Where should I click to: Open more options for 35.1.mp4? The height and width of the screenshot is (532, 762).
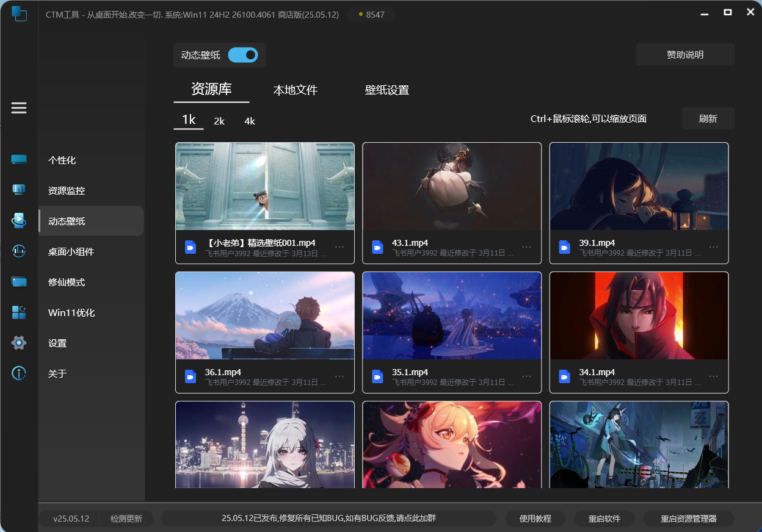pyautogui.click(x=526, y=376)
